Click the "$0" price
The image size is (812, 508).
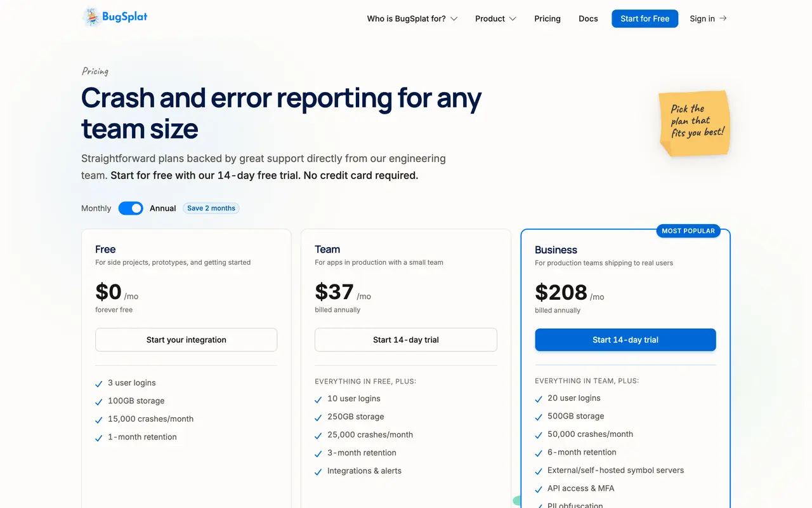108,292
